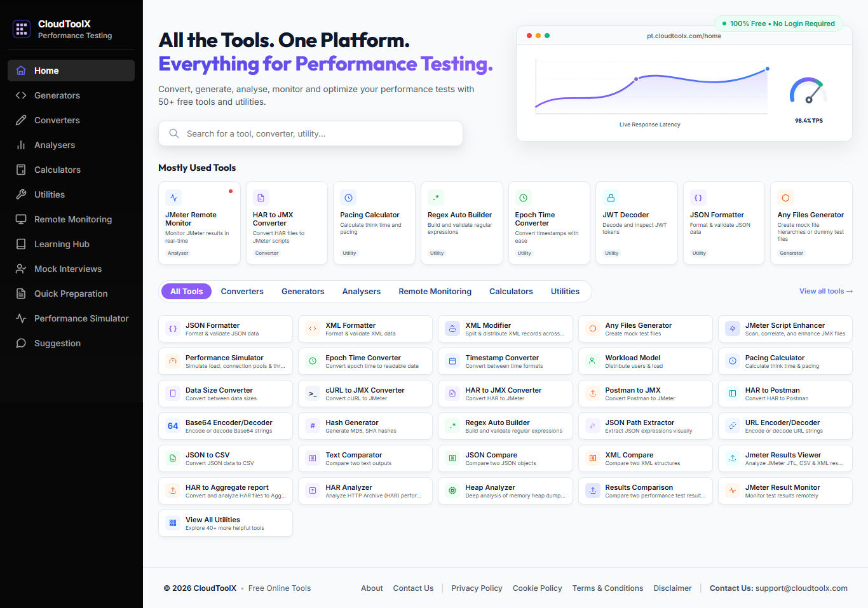Open the Terms & Conditions link
This screenshot has height=608, width=868.
tap(607, 588)
